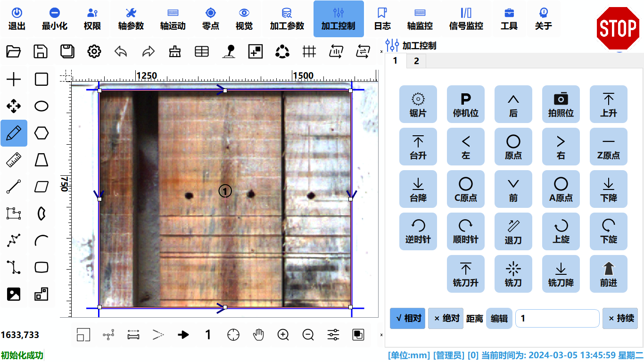644x362 pixels.
Task: Click the 顺时针 clockwise button
Action: coord(466,231)
